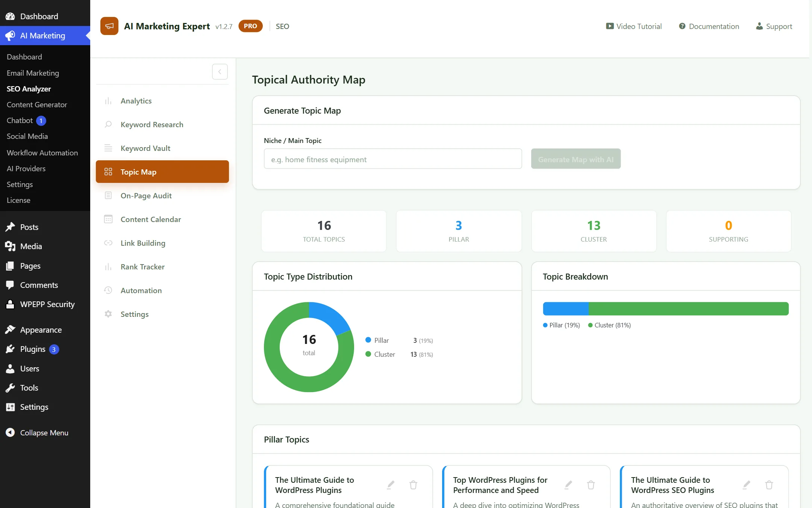Click the AI Marketing Expert megaphone logo
The width and height of the screenshot is (812, 508).
pos(109,26)
